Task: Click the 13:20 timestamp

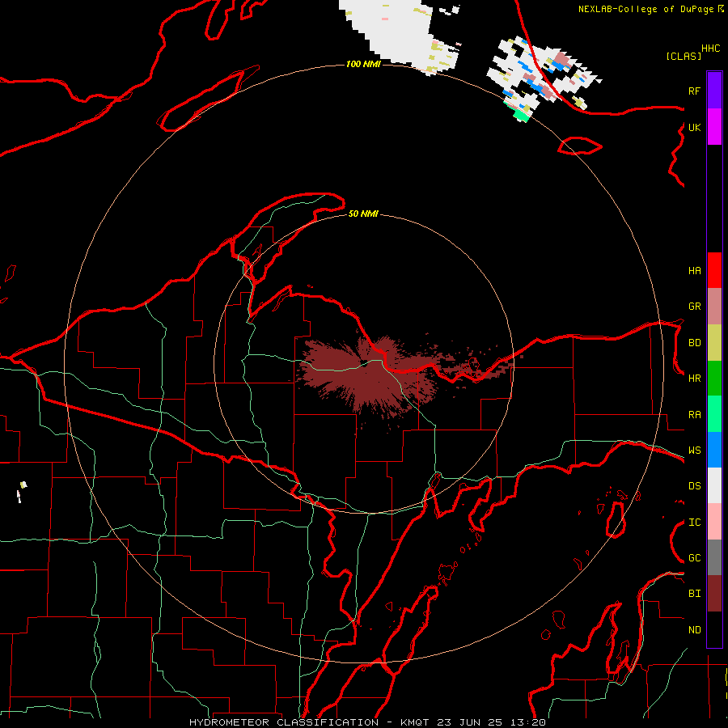Action: click(x=527, y=722)
